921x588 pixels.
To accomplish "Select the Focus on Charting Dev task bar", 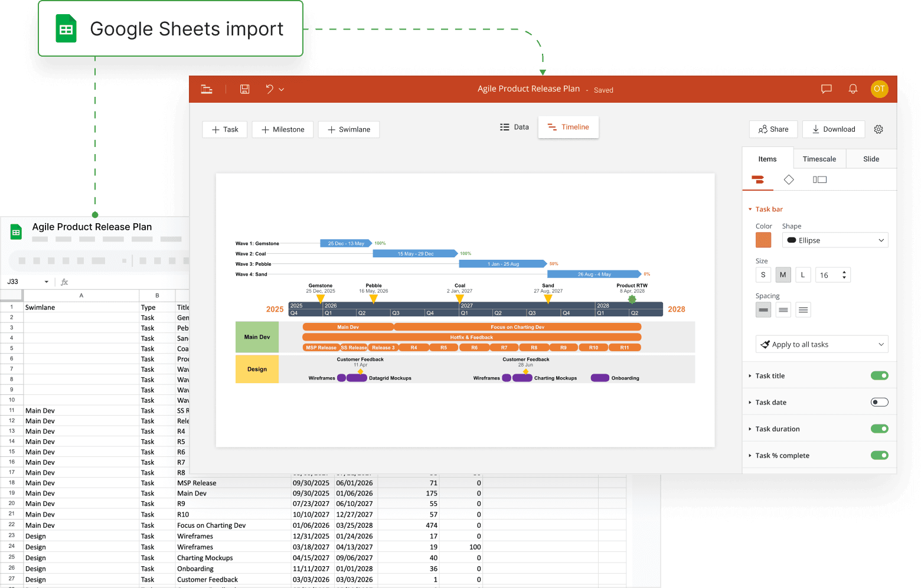I will tap(518, 327).
